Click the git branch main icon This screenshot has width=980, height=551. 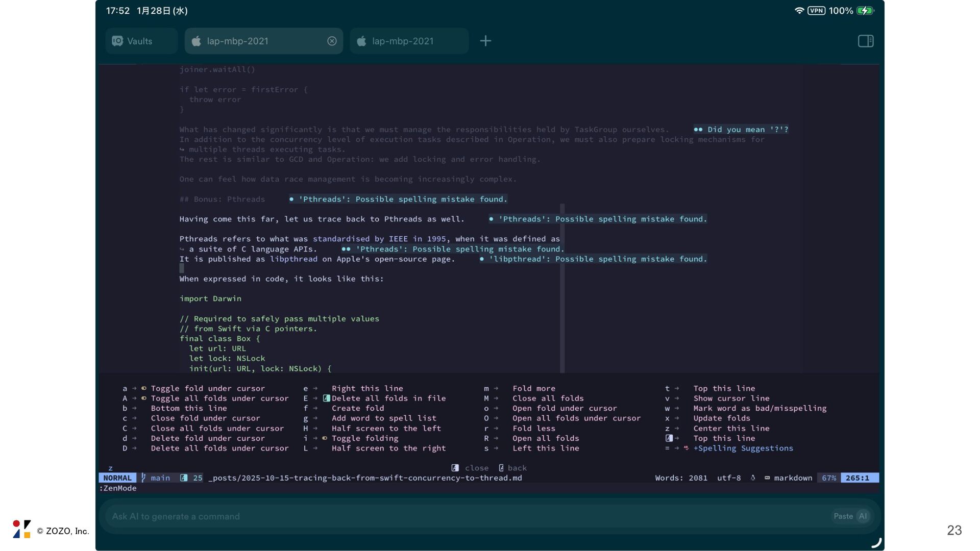coord(144,478)
